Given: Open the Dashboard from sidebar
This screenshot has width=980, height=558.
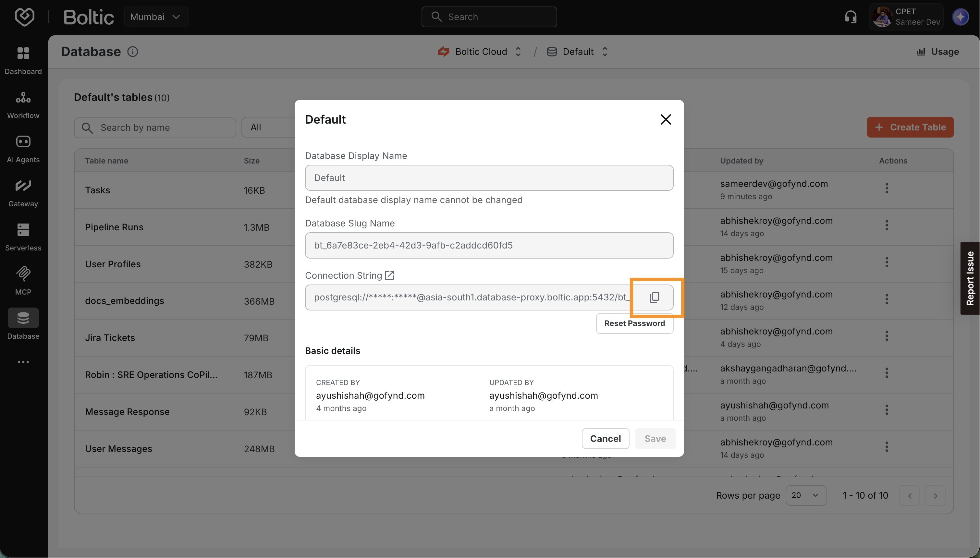Looking at the screenshot, I should click(23, 59).
